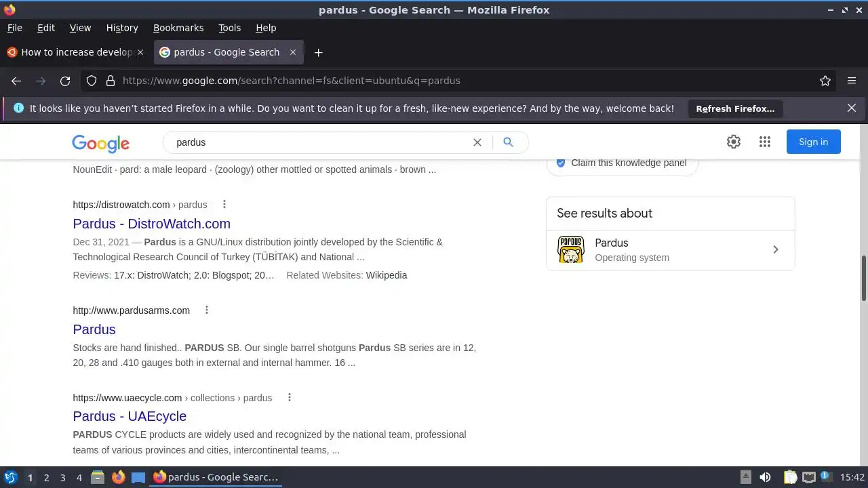Click the page vertical scrollbar thumb
Image resolution: width=868 pixels, height=488 pixels.
click(x=864, y=278)
